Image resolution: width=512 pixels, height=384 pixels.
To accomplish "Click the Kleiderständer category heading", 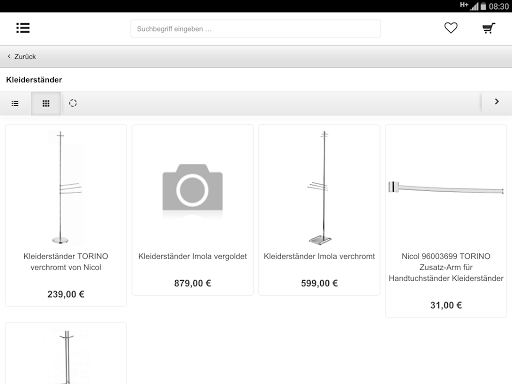I will click(x=34, y=80).
